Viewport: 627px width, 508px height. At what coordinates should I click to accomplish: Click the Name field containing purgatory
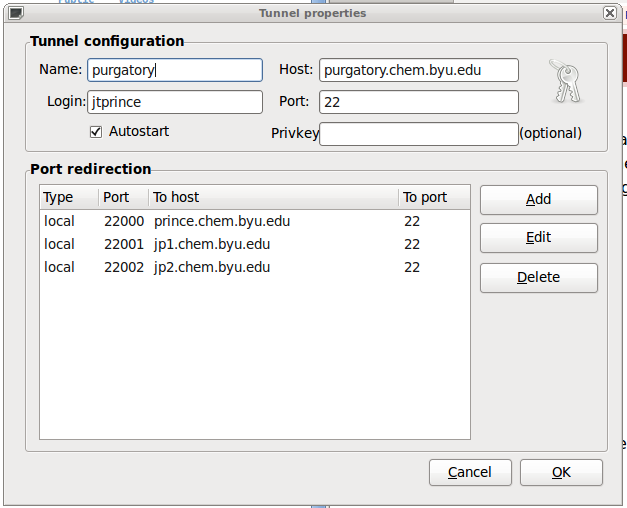(x=175, y=70)
